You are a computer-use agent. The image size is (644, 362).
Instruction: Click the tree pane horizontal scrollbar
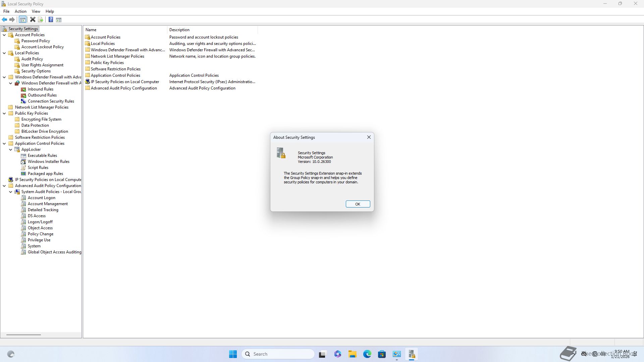pyautogui.click(x=23, y=335)
